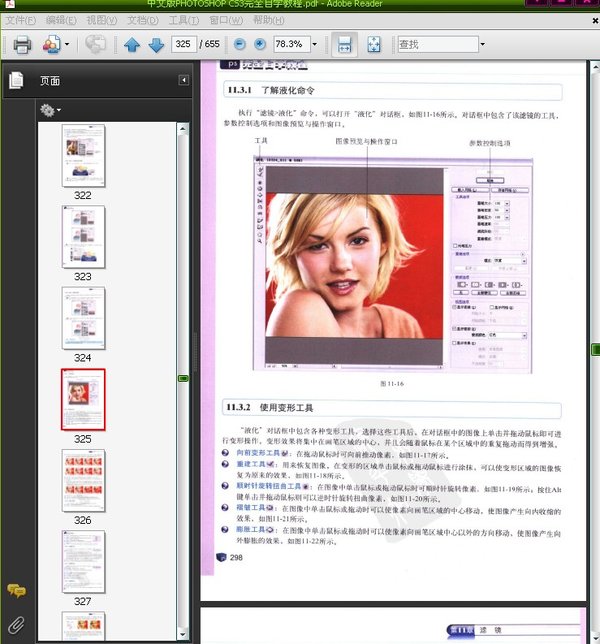This screenshot has height=644, width=600.
Task: Click the thumbnail panel scroll-down arrow
Action: click(x=183, y=635)
